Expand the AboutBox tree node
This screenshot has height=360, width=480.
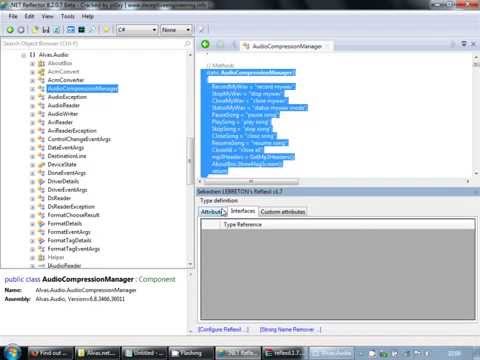tap(32, 63)
